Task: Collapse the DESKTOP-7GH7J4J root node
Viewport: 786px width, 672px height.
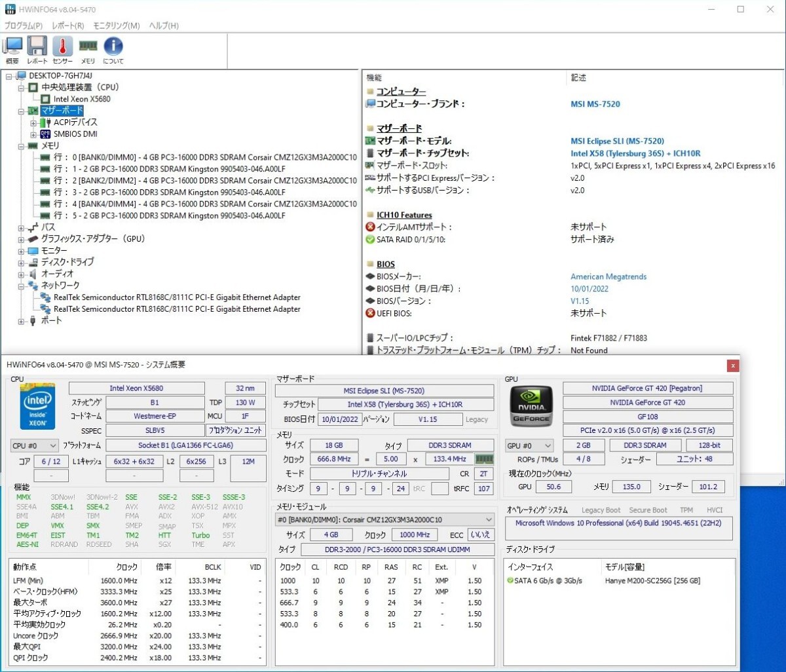Action: 9,76
